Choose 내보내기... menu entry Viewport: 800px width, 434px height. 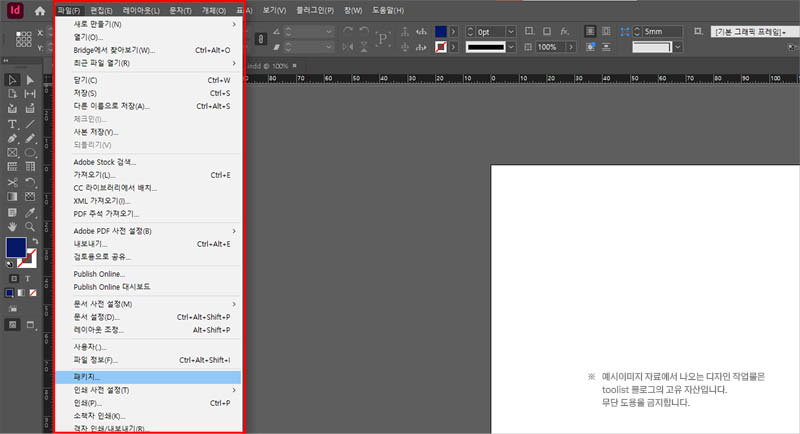(148, 244)
